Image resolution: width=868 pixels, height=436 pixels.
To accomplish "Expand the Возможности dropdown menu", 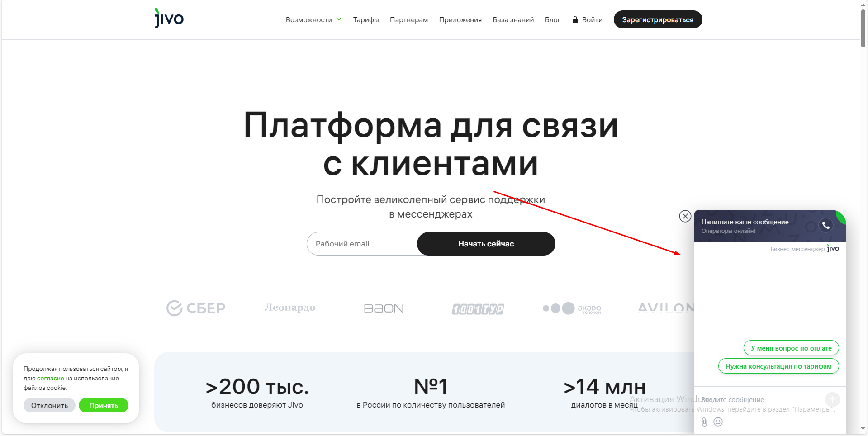I will click(313, 20).
